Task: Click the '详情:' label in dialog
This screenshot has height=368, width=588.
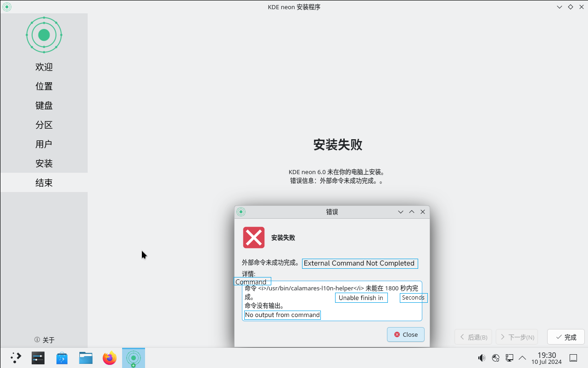Action: pyautogui.click(x=249, y=274)
